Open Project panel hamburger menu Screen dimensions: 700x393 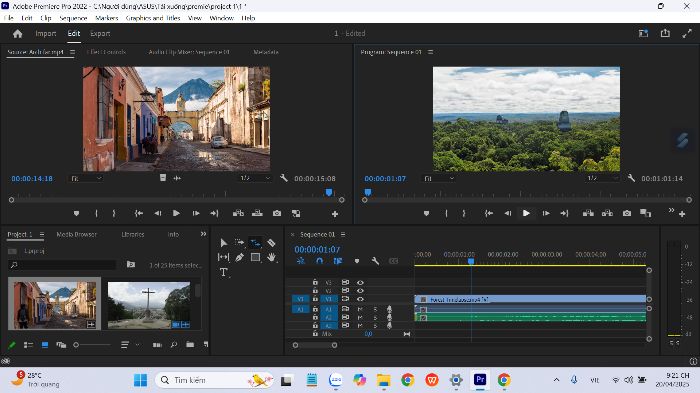click(42, 234)
